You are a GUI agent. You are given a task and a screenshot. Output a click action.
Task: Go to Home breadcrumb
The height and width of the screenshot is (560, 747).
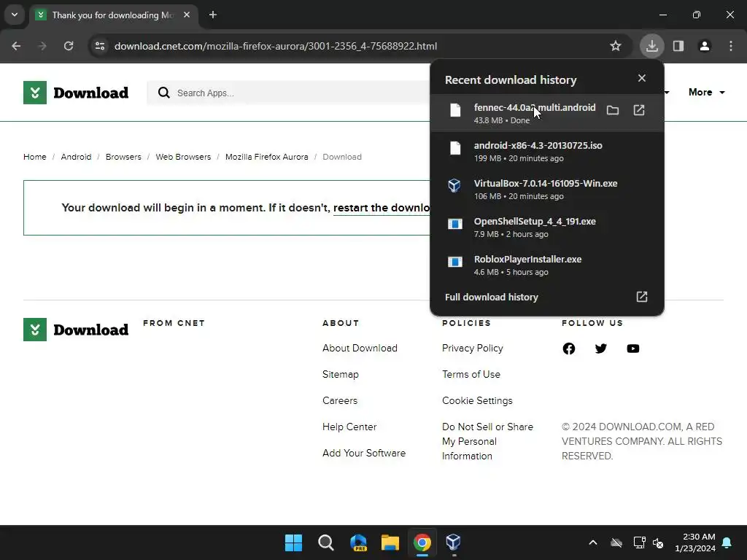coord(35,157)
